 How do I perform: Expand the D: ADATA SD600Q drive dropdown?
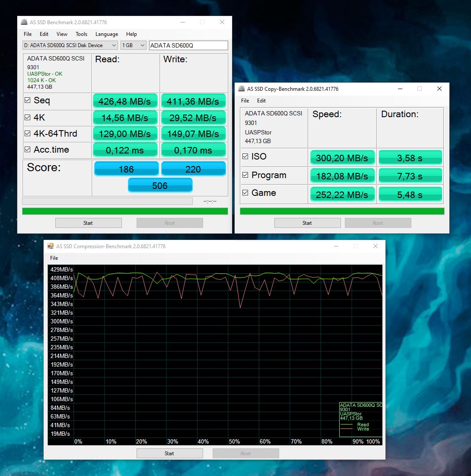pyautogui.click(x=70, y=45)
